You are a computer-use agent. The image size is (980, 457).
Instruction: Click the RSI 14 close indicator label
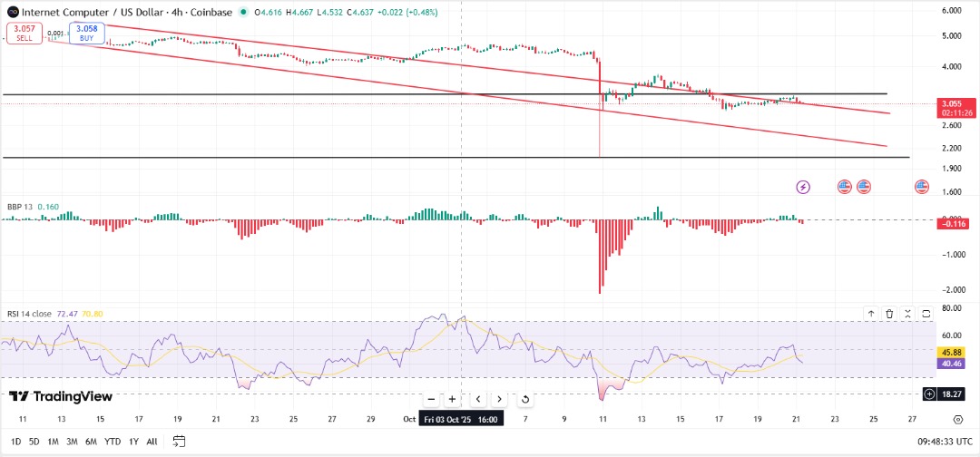[x=28, y=314]
